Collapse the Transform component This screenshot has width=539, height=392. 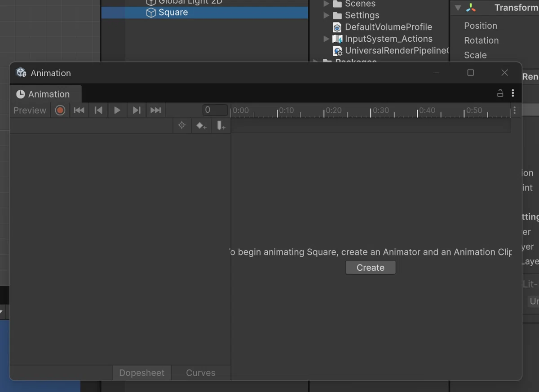click(x=458, y=8)
